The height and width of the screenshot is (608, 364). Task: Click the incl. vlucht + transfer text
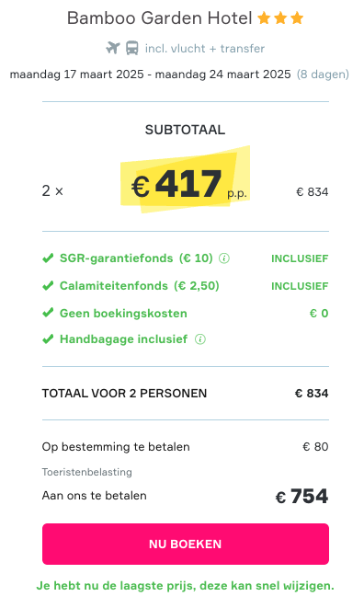pyautogui.click(x=205, y=49)
